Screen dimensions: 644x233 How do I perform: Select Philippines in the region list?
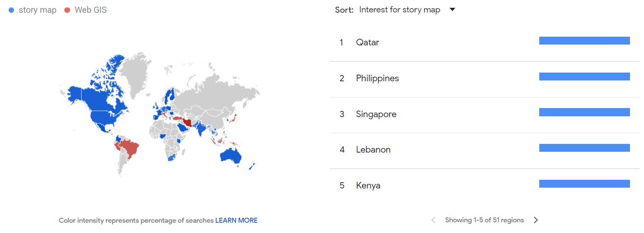coord(377,78)
